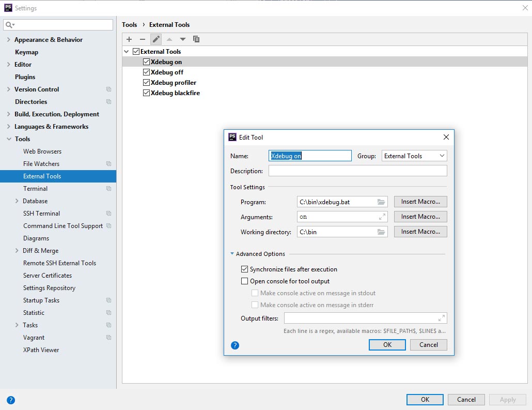Open the Group dropdown
The height and width of the screenshot is (410, 532).
(x=414, y=156)
